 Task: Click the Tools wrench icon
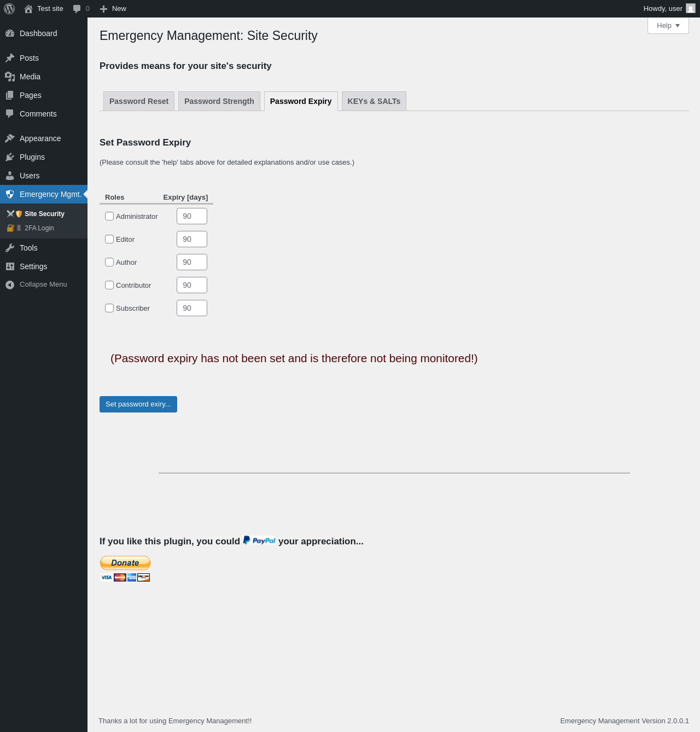pos(10,248)
